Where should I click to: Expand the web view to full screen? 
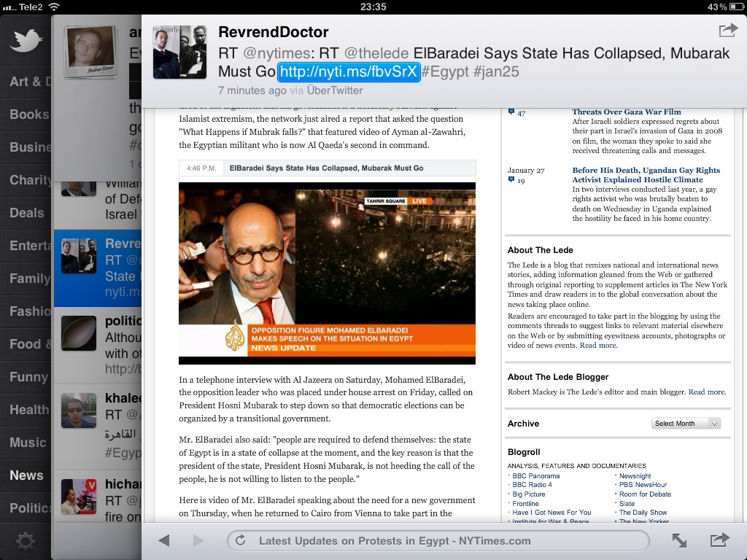pos(679,540)
